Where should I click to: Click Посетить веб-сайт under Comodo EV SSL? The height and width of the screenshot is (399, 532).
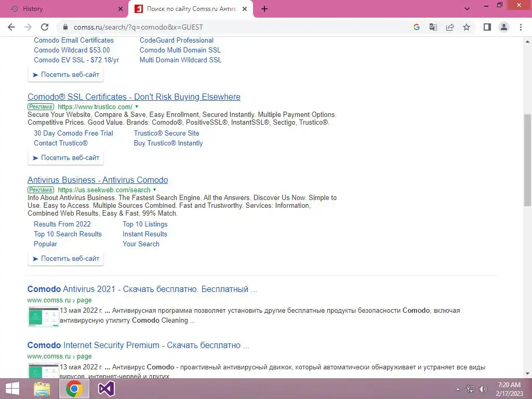(66, 75)
